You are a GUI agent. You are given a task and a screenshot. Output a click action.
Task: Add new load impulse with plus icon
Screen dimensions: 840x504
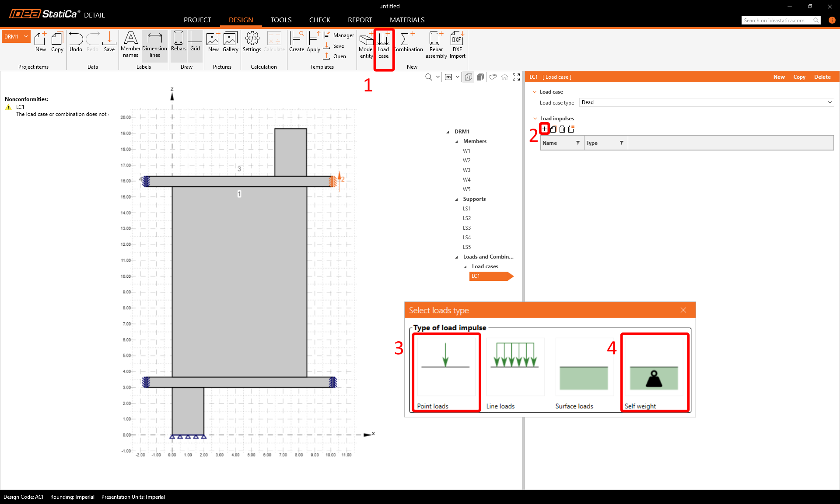(544, 129)
